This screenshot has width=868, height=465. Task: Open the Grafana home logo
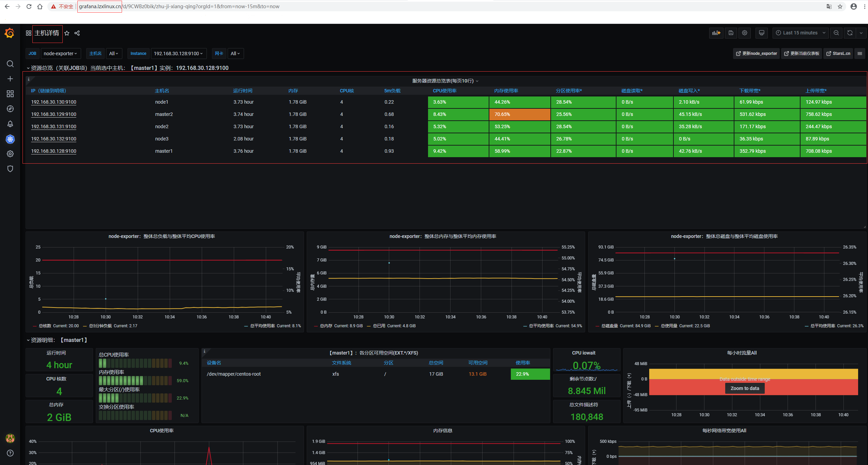click(x=10, y=33)
